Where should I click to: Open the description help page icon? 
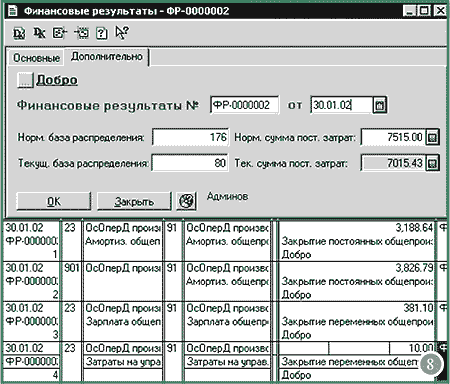[x=102, y=33]
